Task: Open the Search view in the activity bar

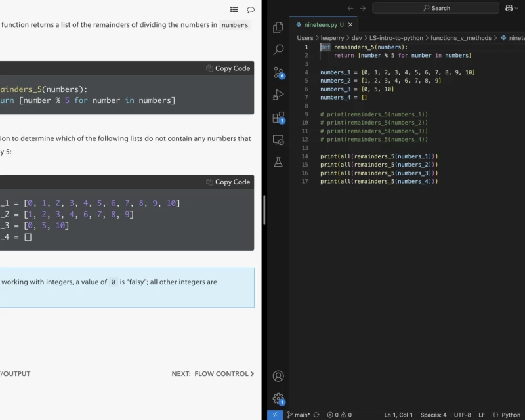Action: click(278, 49)
